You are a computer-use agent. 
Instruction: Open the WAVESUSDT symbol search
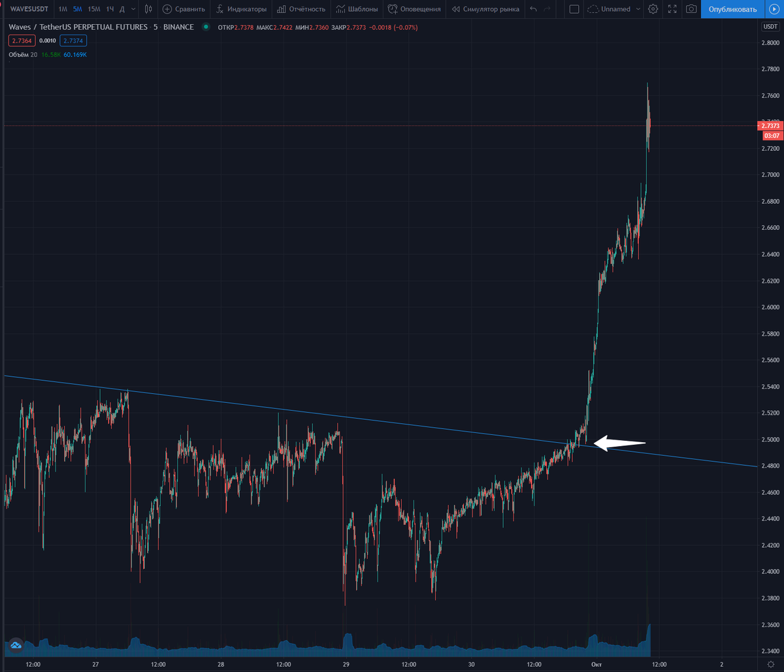pos(29,9)
